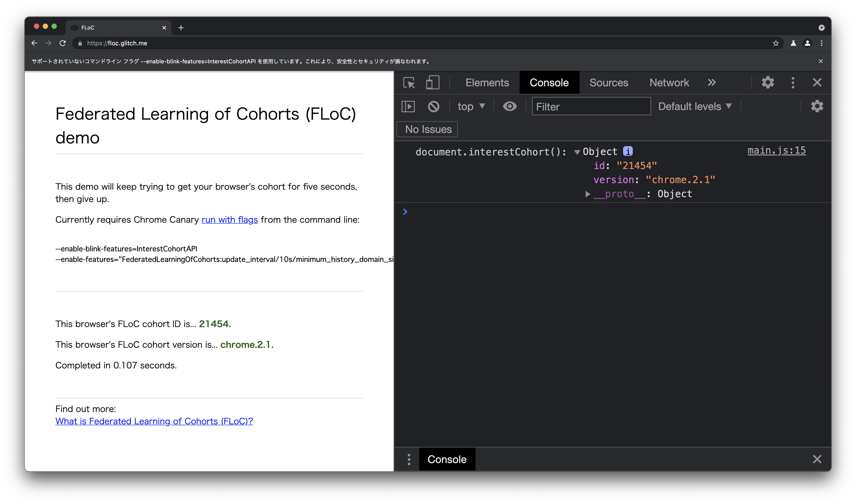
Task: Open the run with flags link
Action: click(x=230, y=220)
